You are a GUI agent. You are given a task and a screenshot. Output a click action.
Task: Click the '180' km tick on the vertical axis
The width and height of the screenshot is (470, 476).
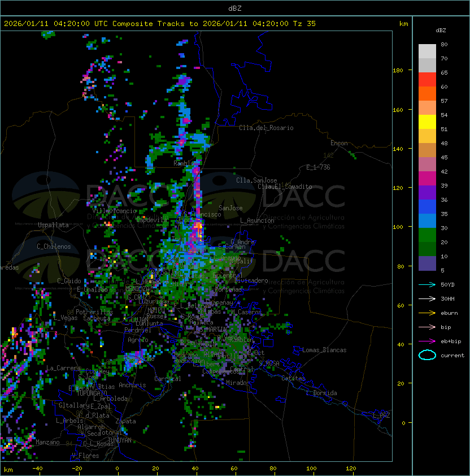[398, 71]
